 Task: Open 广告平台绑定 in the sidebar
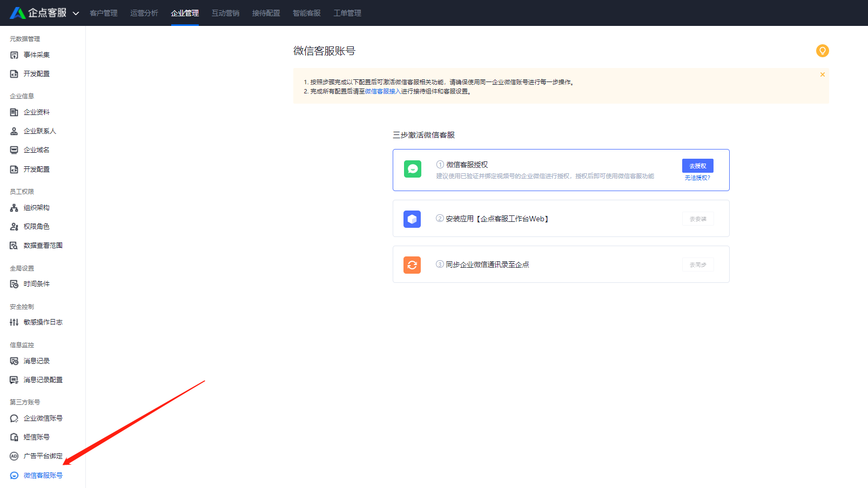tap(43, 456)
